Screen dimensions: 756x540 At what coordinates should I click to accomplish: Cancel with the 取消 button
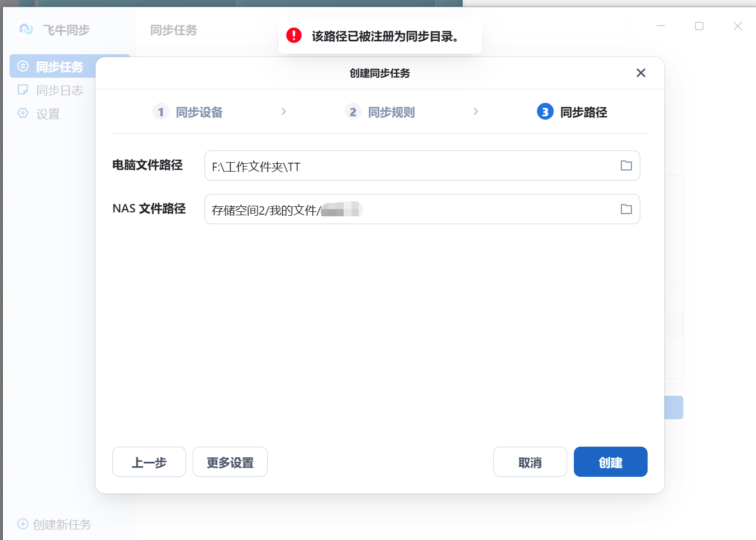click(x=530, y=462)
